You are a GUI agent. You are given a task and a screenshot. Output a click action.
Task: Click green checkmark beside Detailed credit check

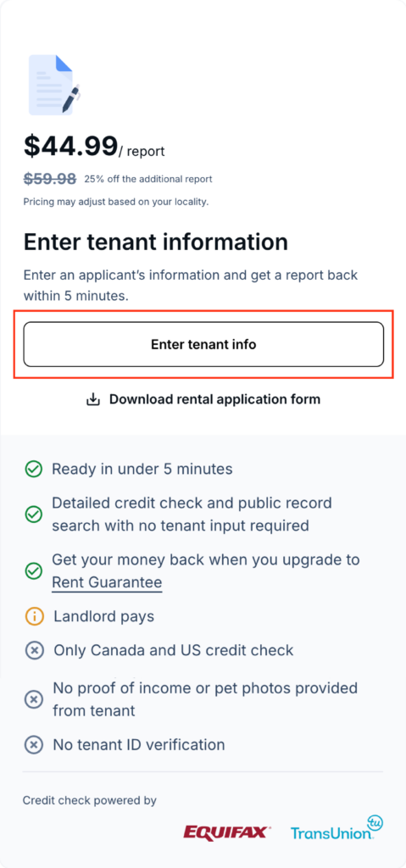34,515
